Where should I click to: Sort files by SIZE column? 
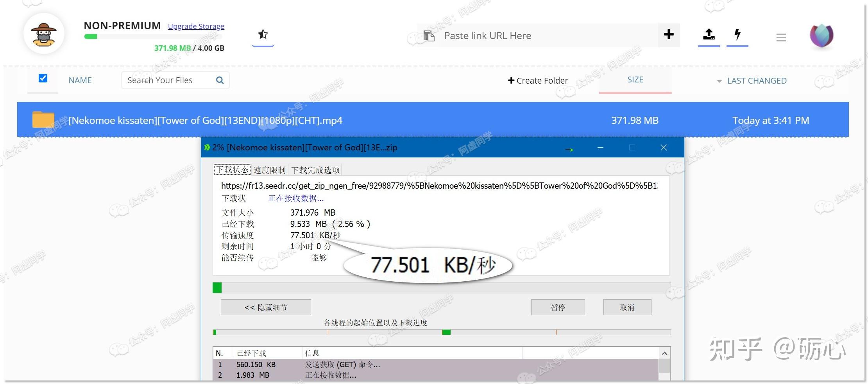tap(635, 80)
